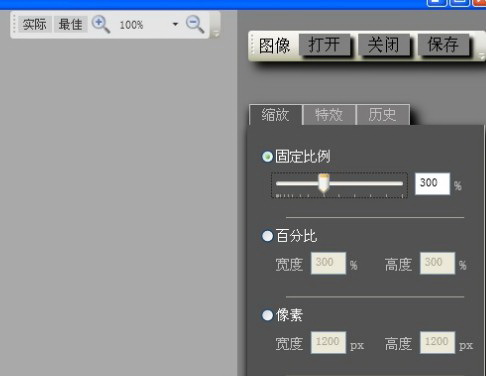This screenshot has width=486, height=376.
Task: Click the fixed ratio slider thumb
Action: coord(323,183)
